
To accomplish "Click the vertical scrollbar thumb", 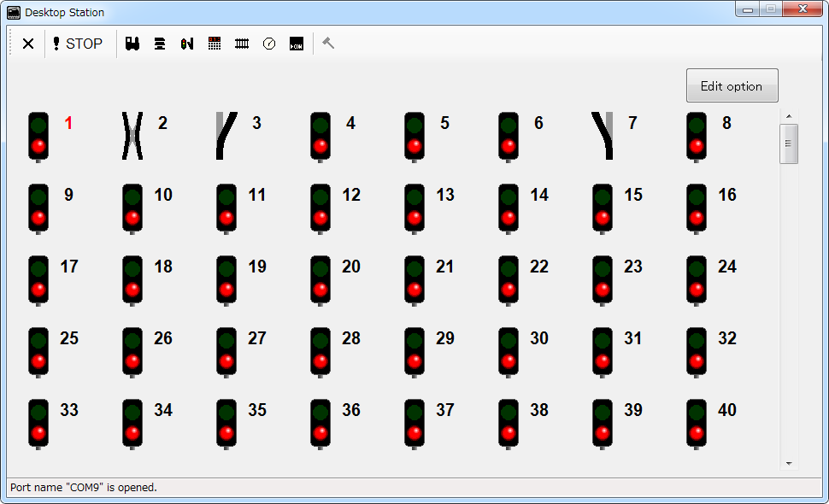I will pyautogui.click(x=789, y=144).
